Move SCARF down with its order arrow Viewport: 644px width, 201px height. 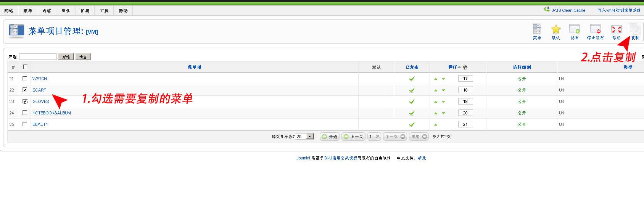(x=443, y=90)
